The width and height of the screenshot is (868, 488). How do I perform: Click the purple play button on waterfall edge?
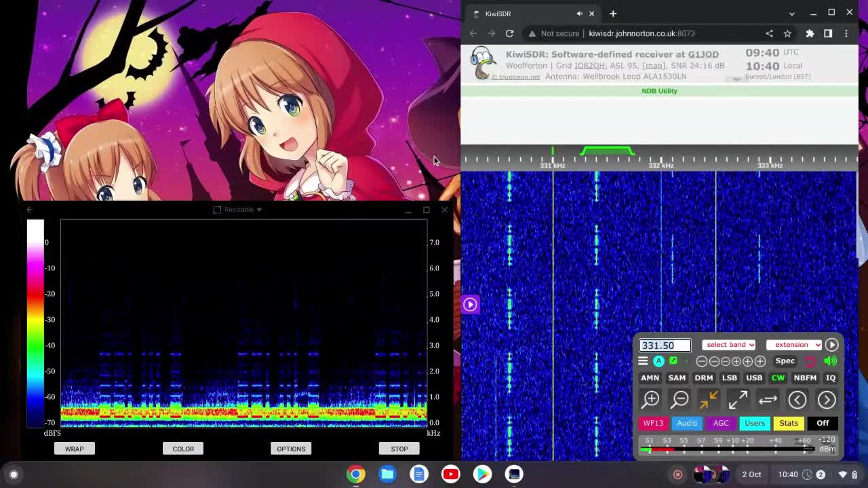[470, 304]
